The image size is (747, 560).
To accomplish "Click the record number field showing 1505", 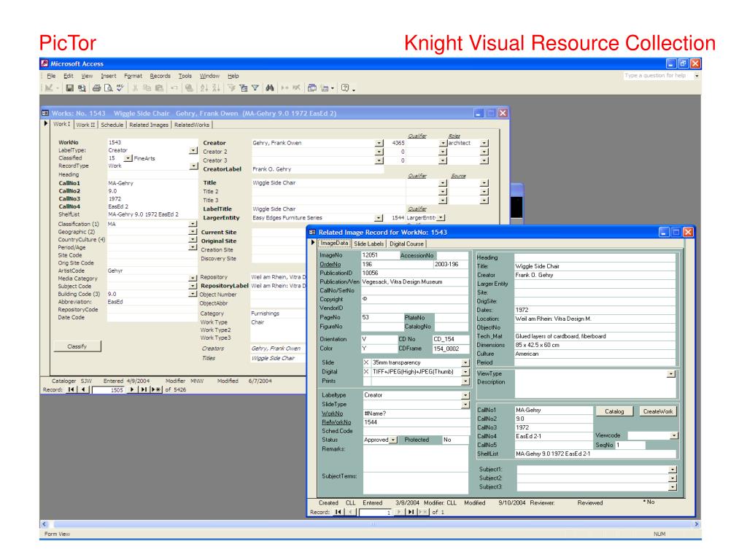I will (x=108, y=390).
